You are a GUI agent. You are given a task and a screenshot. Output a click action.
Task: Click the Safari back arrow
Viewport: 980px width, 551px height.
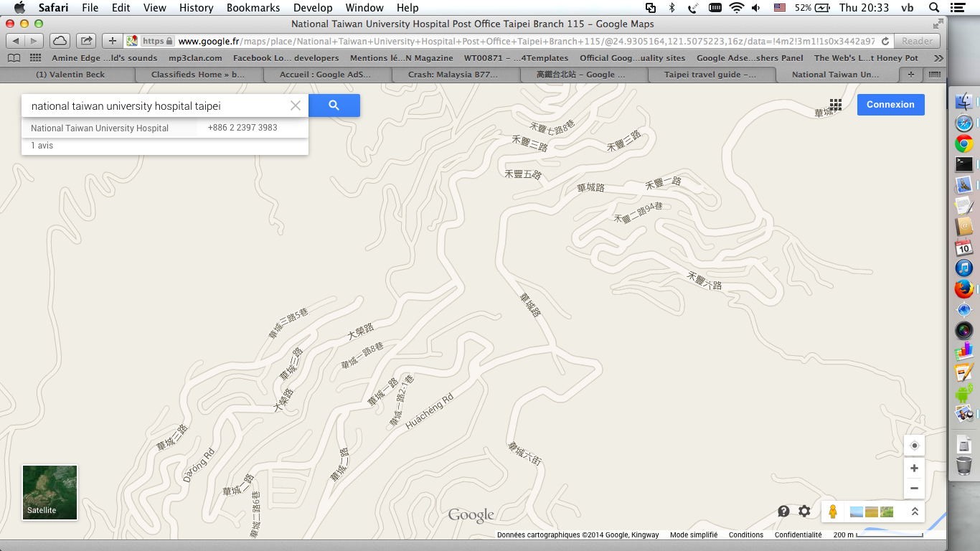(16, 41)
